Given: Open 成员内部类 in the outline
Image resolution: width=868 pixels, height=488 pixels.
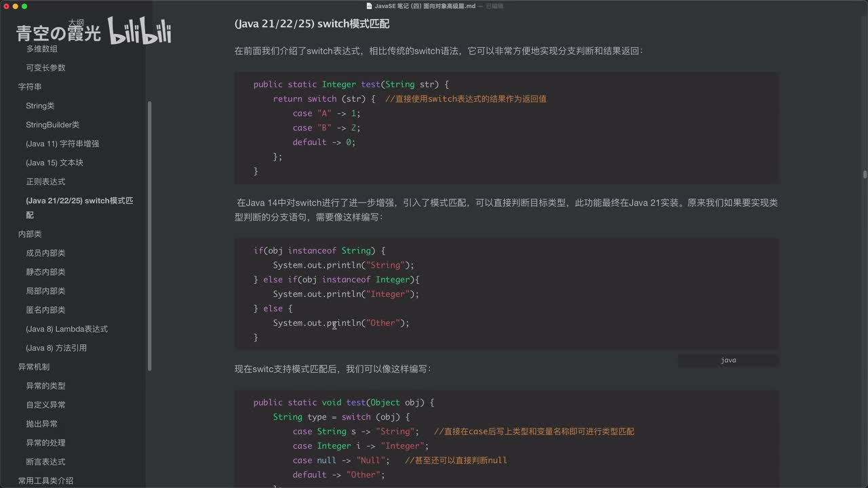Looking at the screenshot, I should (45, 253).
